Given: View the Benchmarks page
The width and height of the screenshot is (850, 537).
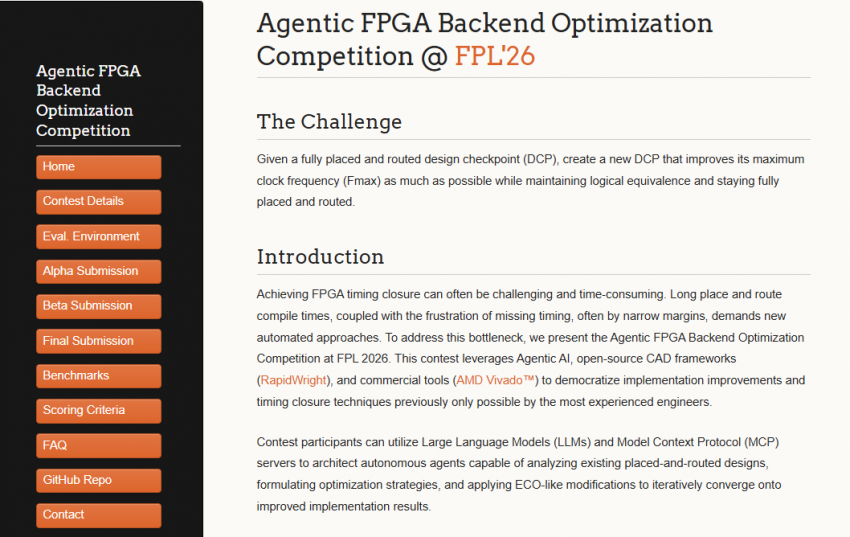Looking at the screenshot, I should (98, 376).
